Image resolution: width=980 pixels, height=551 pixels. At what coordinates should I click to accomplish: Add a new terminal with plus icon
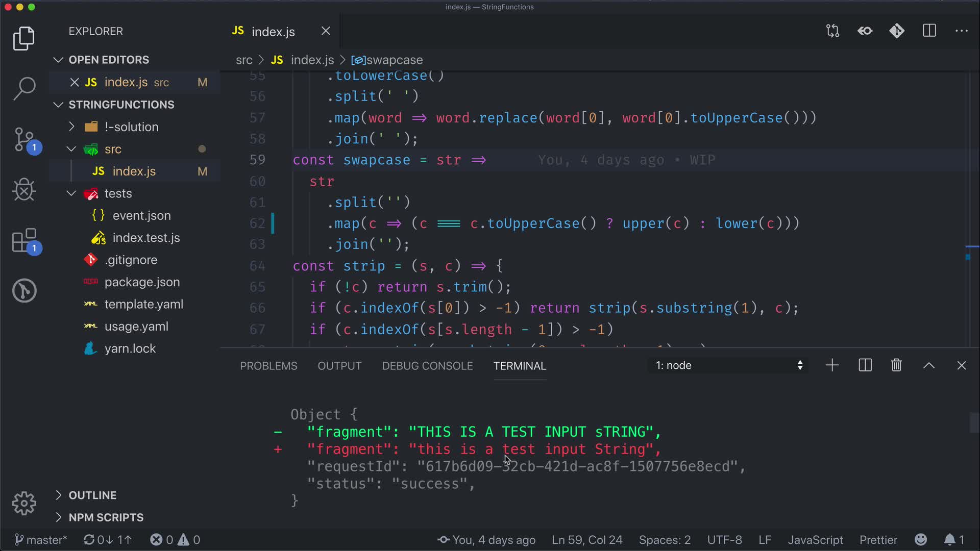pyautogui.click(x=832, y=365)
